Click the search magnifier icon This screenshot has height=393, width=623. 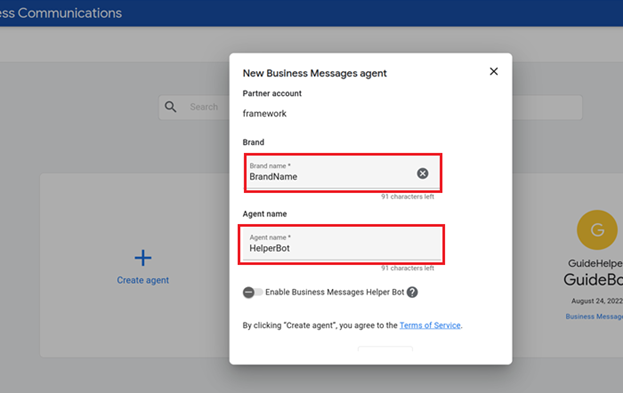(170, 107)
